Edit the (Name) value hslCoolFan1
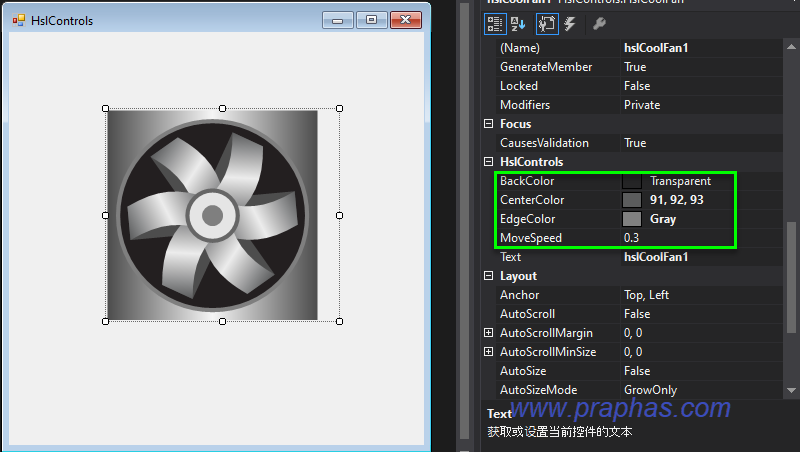This screenshot has width=800, height=452. click(x=702, y=48)
